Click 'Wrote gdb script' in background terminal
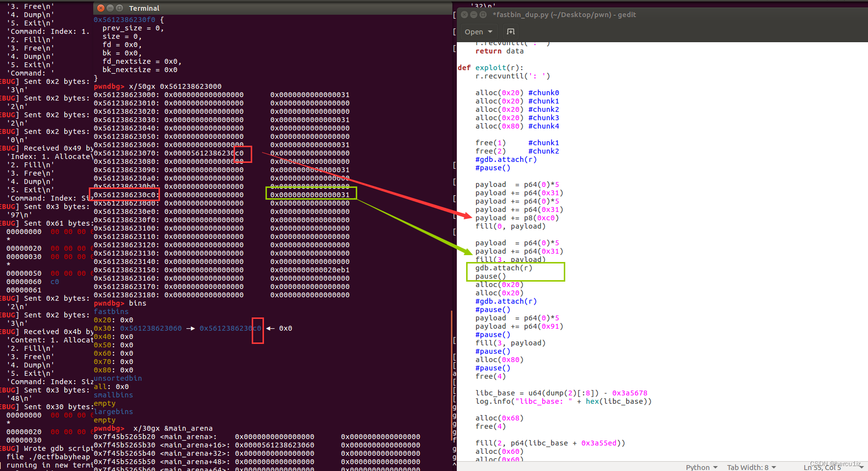 [58, 448]
